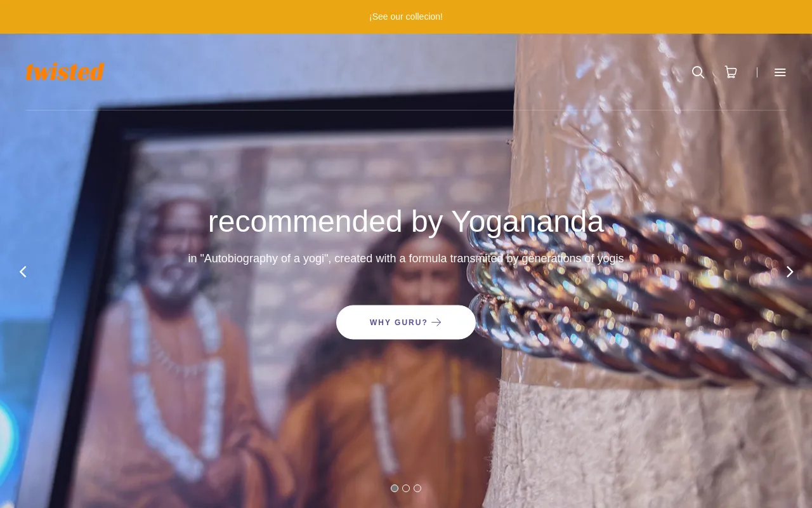Click the "recommended by Yogananda" headline

pyautogui.click(x=406, y=222)
